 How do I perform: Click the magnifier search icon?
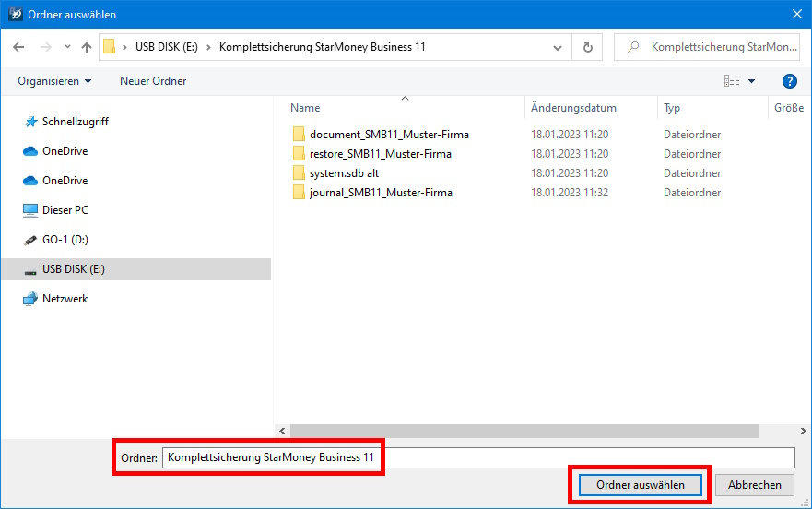point(633,47)
